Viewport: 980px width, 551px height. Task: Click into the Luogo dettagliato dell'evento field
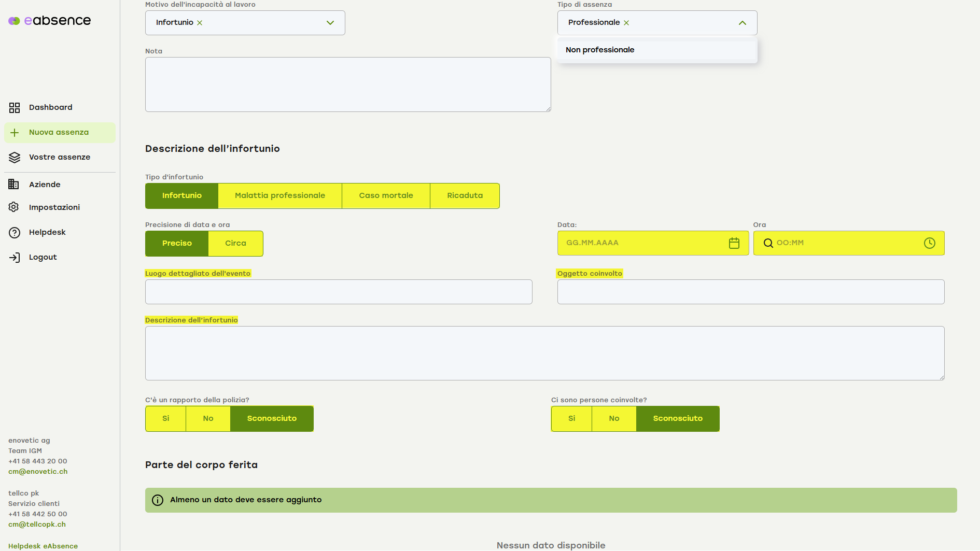coord(339,292)
